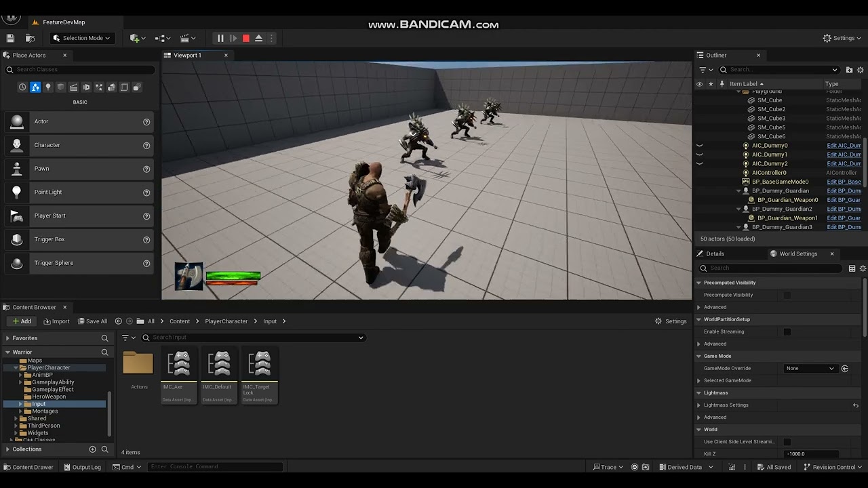
Task: Select Character in Place Actors list
Action: point(79,145)
